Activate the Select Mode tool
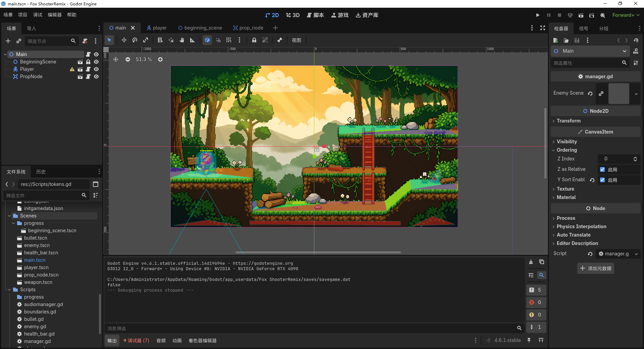 109,40
